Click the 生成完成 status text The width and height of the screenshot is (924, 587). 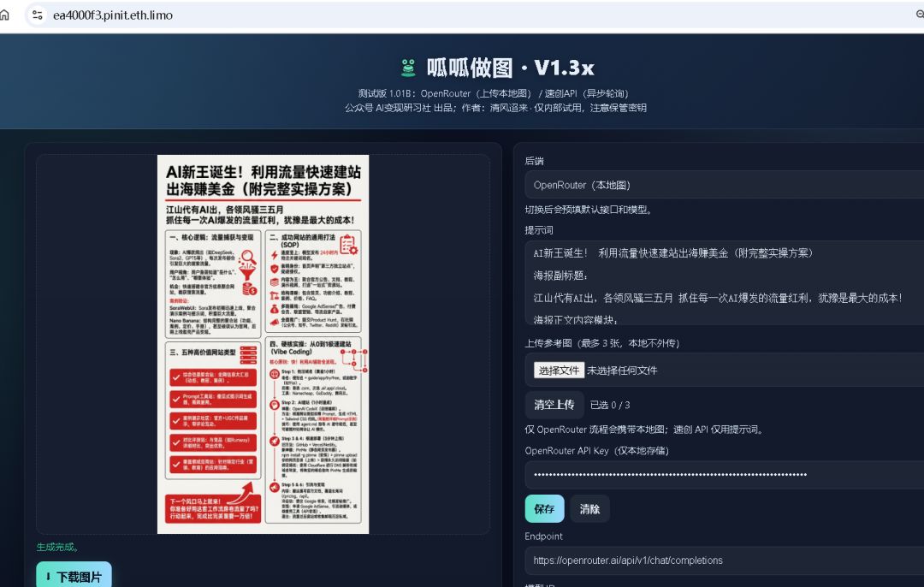58,547
